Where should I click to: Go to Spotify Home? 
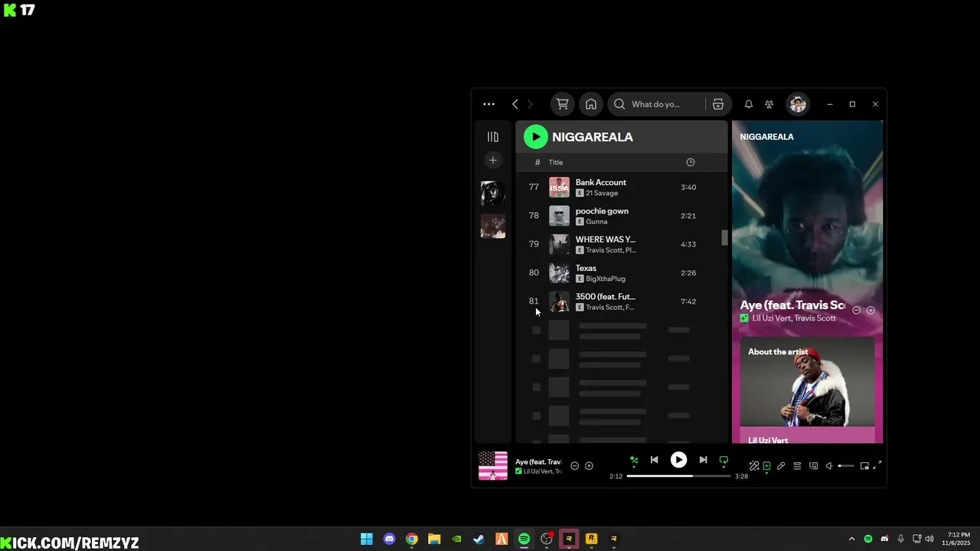591,104
